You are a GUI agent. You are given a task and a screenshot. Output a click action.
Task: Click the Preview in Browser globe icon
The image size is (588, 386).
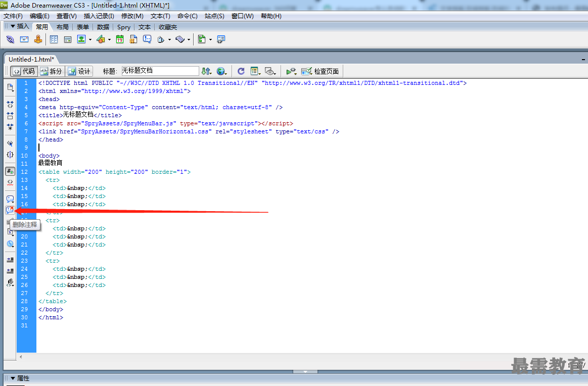pos(221,71)
